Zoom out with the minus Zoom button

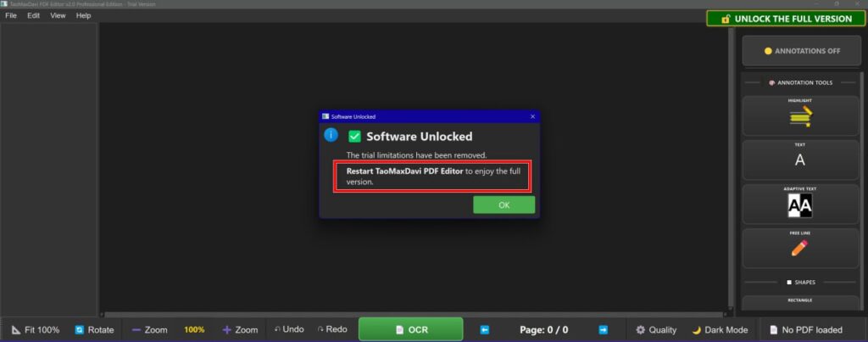149,329
